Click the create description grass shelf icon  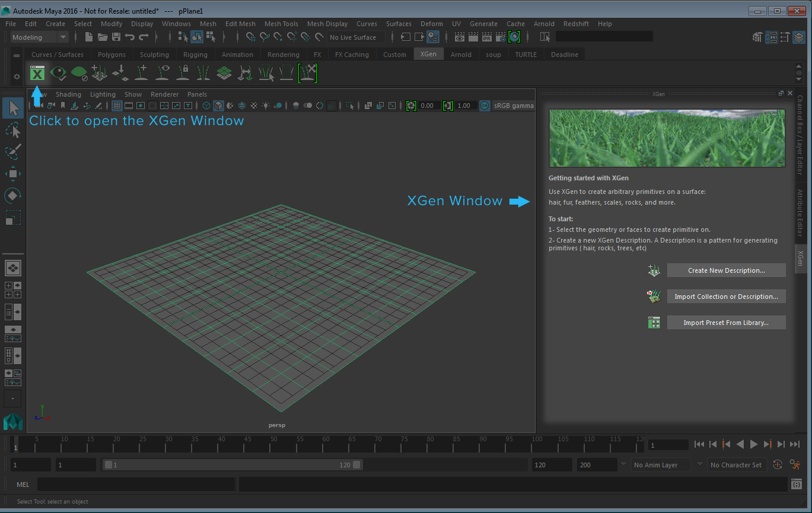100,73
